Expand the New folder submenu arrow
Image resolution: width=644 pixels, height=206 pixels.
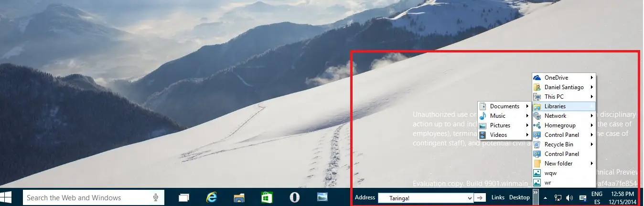tap(592, 164)
